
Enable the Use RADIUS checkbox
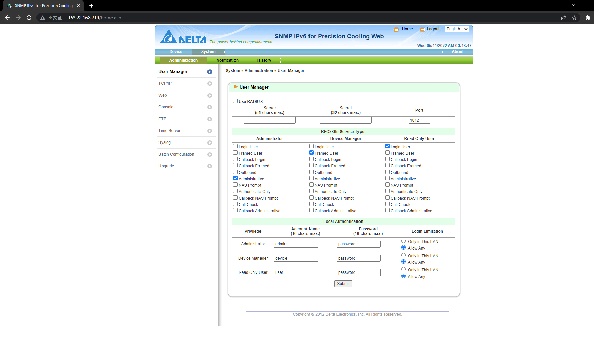235,101
